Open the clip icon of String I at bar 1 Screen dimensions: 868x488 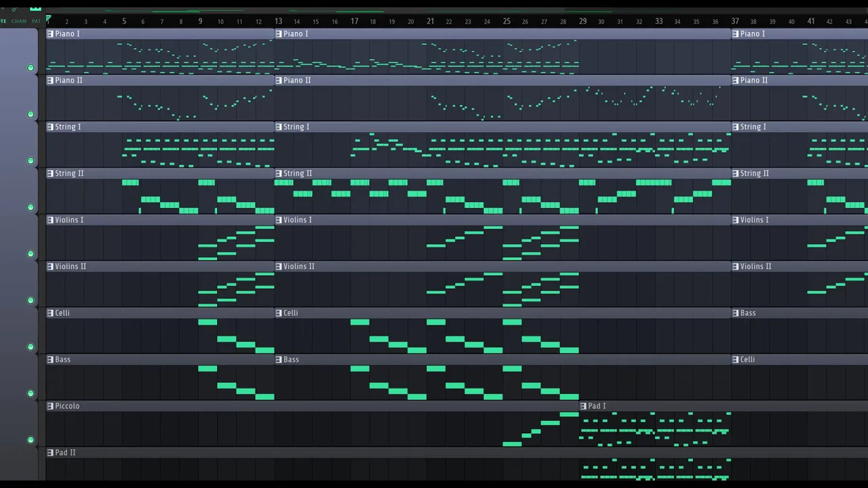click(50, 127)
